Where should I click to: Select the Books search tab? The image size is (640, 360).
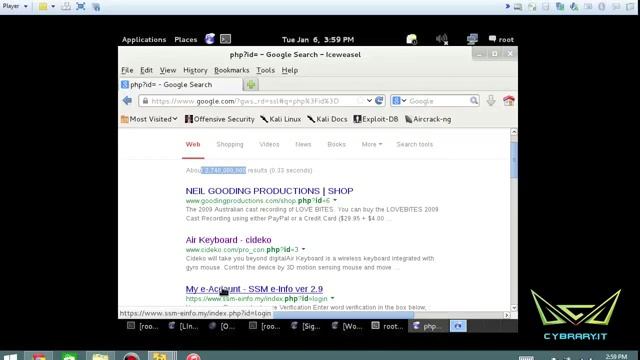336,144
